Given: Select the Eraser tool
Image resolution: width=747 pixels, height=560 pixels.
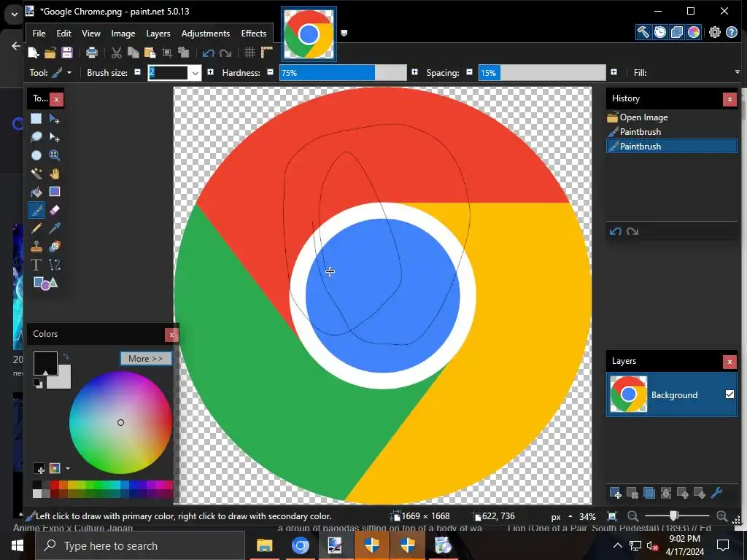Looking at the screenshot, I should point(54,210).
